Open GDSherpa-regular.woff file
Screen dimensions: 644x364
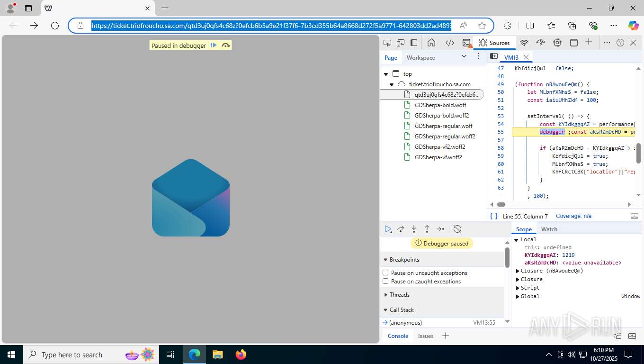click(x=443, y=126)
